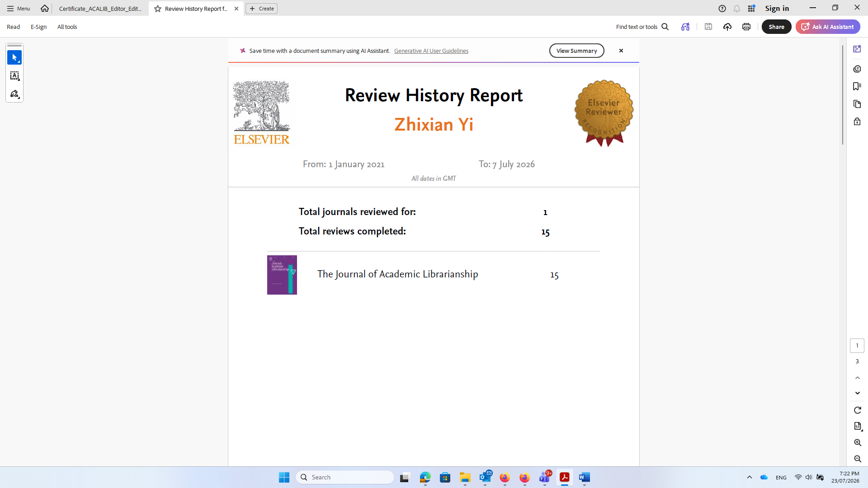Print this file with the printer icon
The height and width of the screenshot is (488, 868).
tap(746, 27)
